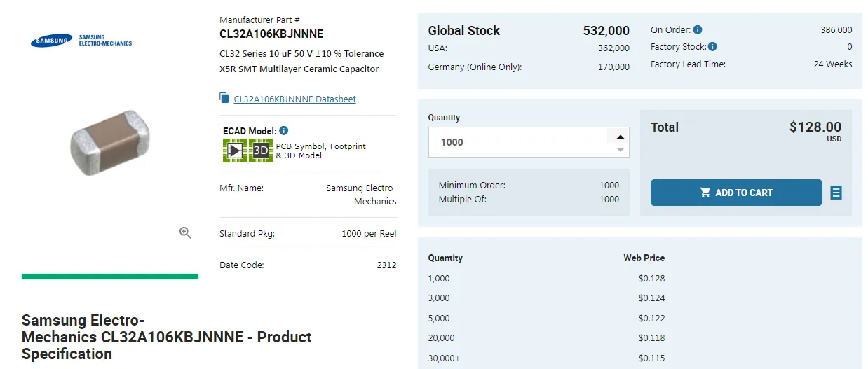
Task: Show Factory Stock info icon
Action: pos(712,47)
